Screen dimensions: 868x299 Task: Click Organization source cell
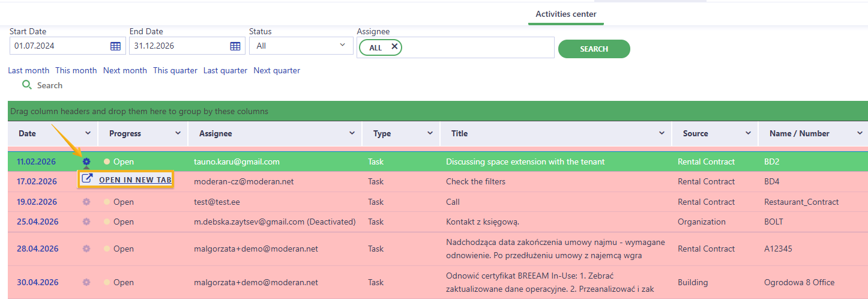click(x=702, y=222)
